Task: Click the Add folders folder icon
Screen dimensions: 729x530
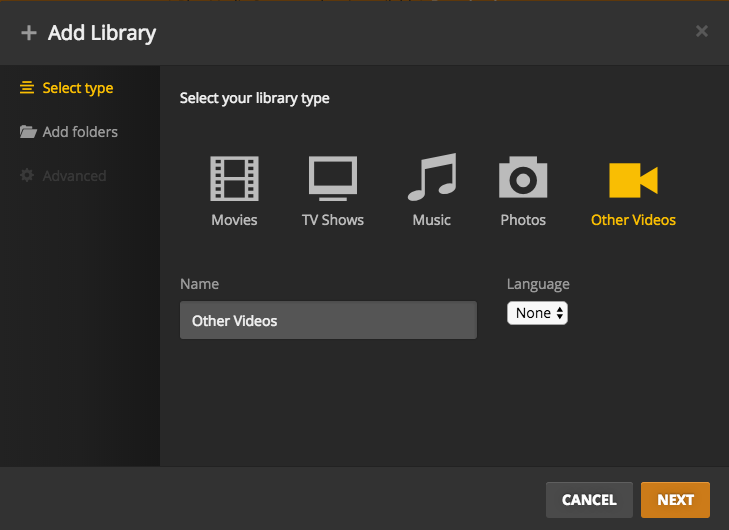Action: (x=28, y=132)
